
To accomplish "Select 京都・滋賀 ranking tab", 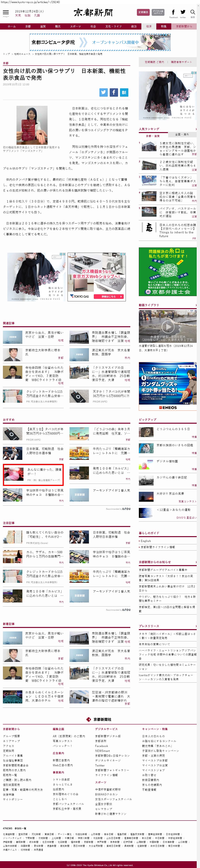I will click(x=153, y=136).
